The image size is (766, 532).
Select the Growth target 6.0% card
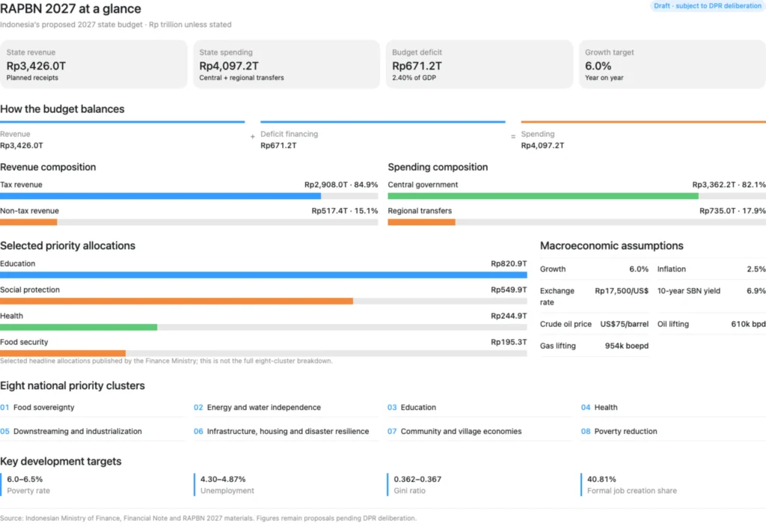(672, 64)
